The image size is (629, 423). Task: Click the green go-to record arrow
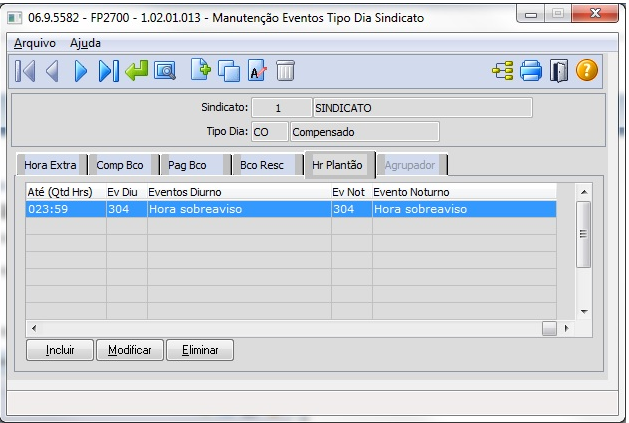coord(136,71)
